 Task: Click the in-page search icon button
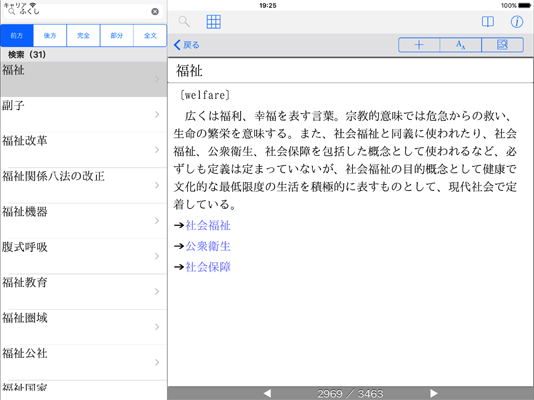502,45
